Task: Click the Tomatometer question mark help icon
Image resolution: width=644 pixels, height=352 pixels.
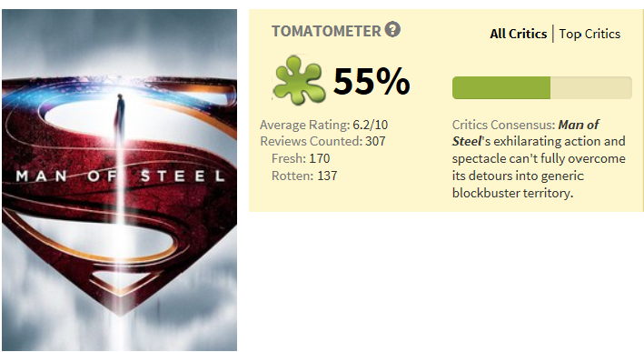Action: click(x=392, y=30)
